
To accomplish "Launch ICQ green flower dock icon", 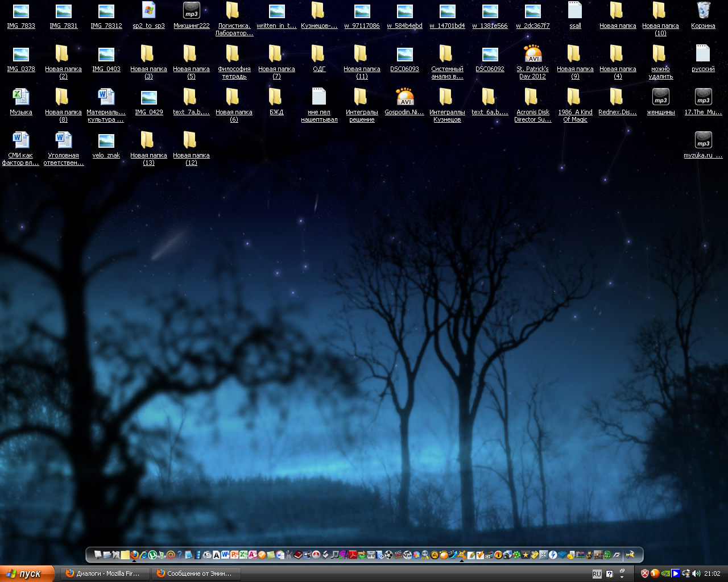I will click(x=516, y=555).
